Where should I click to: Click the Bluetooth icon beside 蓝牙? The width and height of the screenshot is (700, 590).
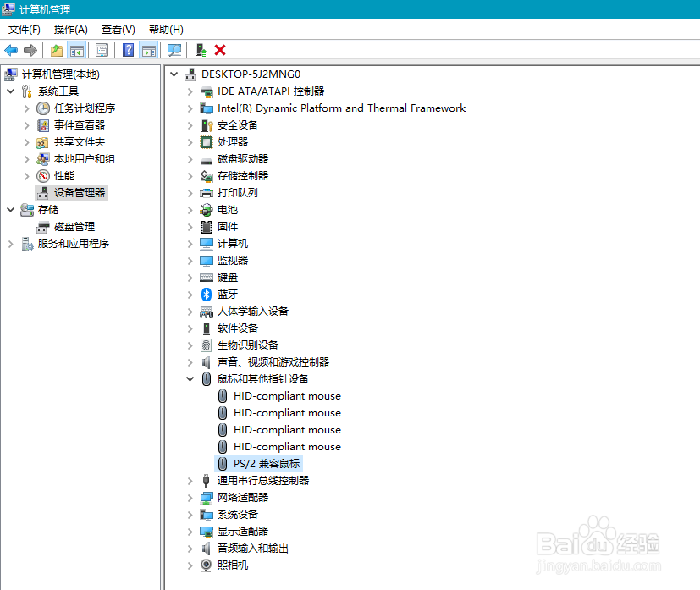[207, 295]
